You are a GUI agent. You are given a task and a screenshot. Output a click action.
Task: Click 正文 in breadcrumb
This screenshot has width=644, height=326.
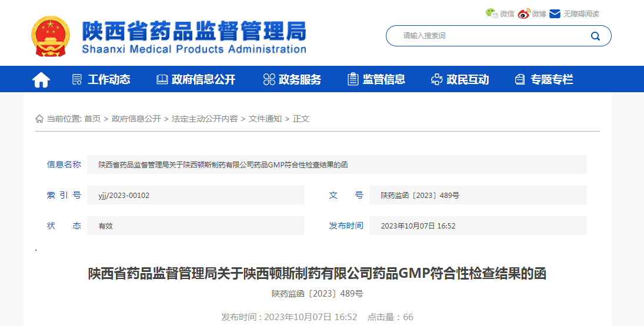[301, 119]
